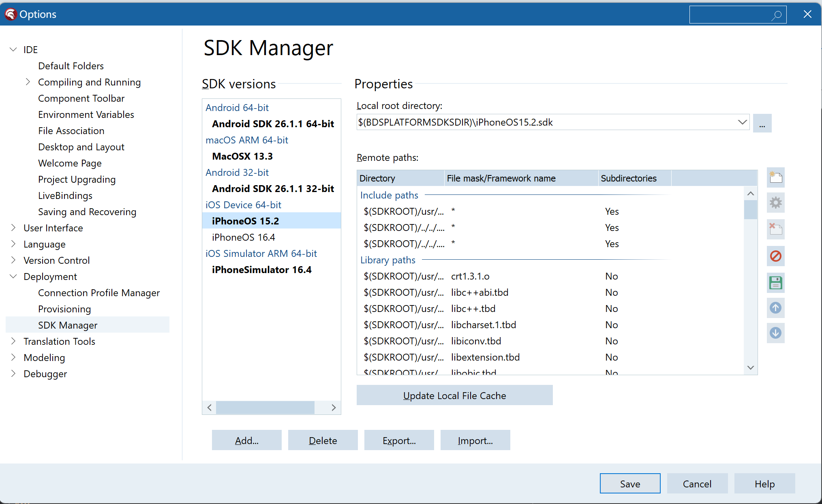Collapse the Deployment section
This screenshot has height=504, width=822.
pos(13,276)
